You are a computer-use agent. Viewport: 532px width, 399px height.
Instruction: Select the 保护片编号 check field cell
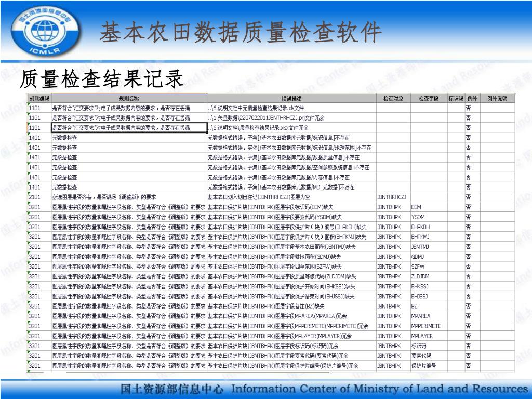[x=429, y=365]
